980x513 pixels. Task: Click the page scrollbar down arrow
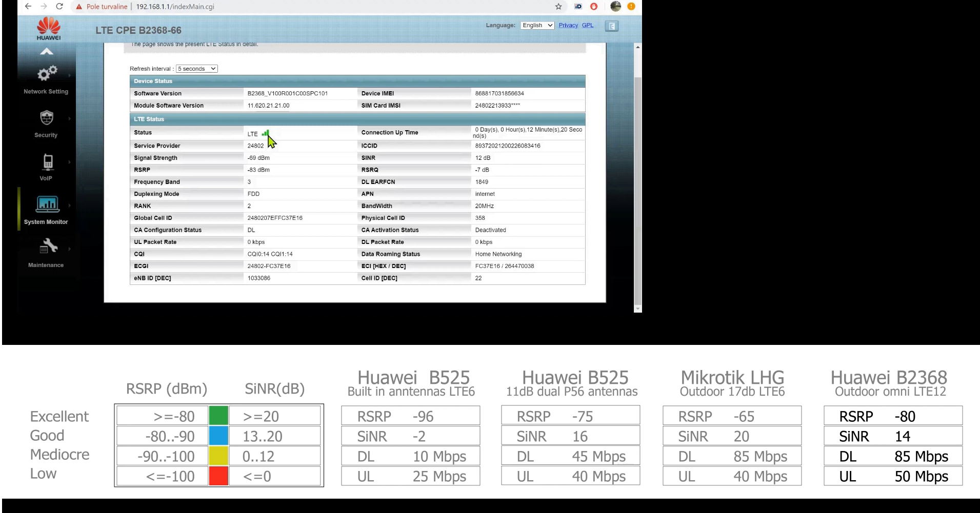click(638, 309)
